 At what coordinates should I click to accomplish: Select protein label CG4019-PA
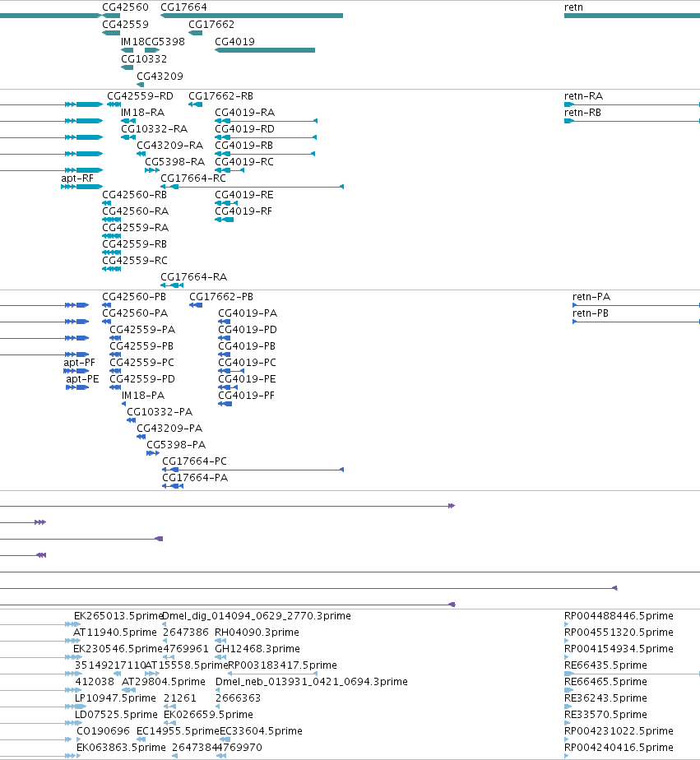[x=248, y=313]
